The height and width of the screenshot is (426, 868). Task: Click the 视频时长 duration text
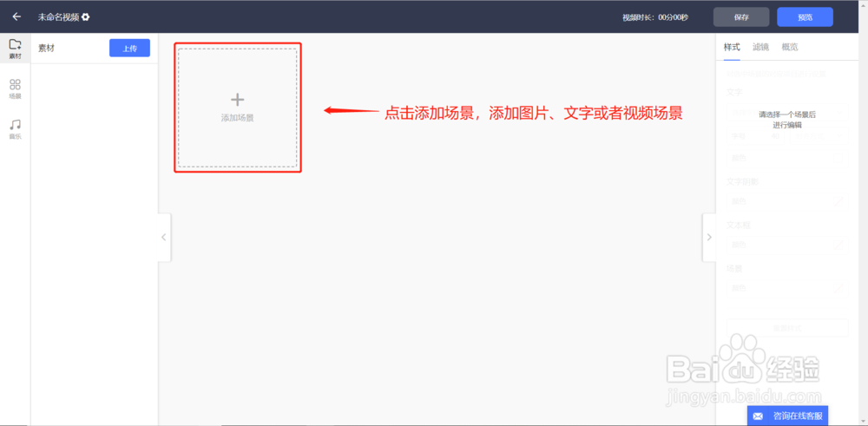pyautogui.click(x=654, y=17)
